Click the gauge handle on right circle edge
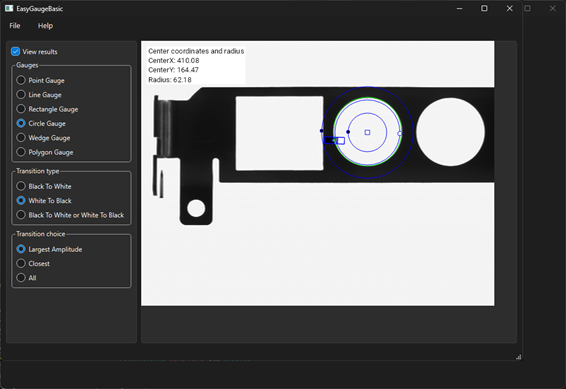This screenshot has height=389, width=566. pos(400,134)
